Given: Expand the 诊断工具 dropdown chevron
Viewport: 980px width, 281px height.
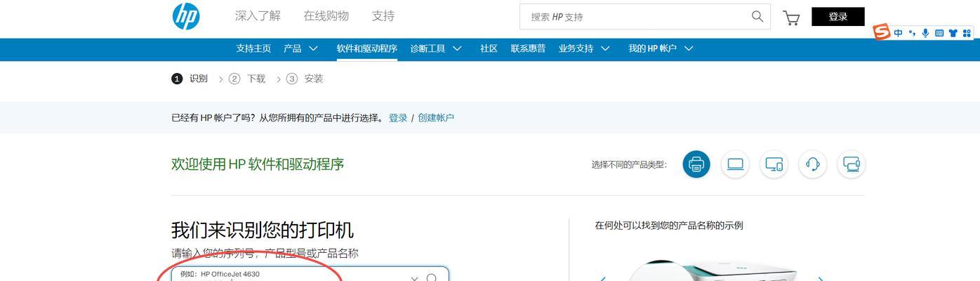Looking at the screenshot, I should click(x=457, y=48).
